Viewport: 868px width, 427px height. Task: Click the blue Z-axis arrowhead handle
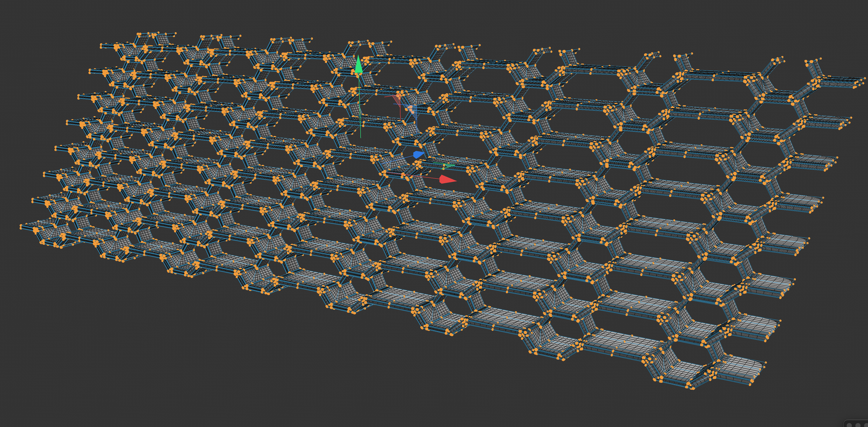point(418,154)
